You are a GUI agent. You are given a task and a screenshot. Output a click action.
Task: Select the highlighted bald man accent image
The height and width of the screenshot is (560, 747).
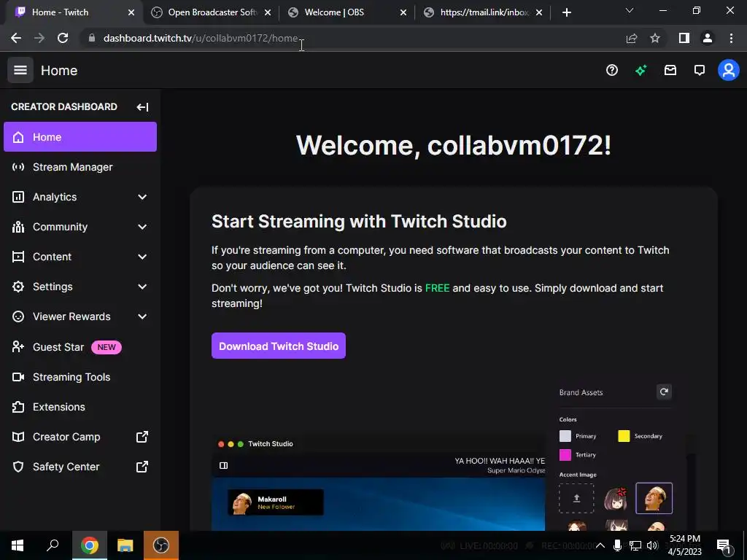click(x=654, y=498)
